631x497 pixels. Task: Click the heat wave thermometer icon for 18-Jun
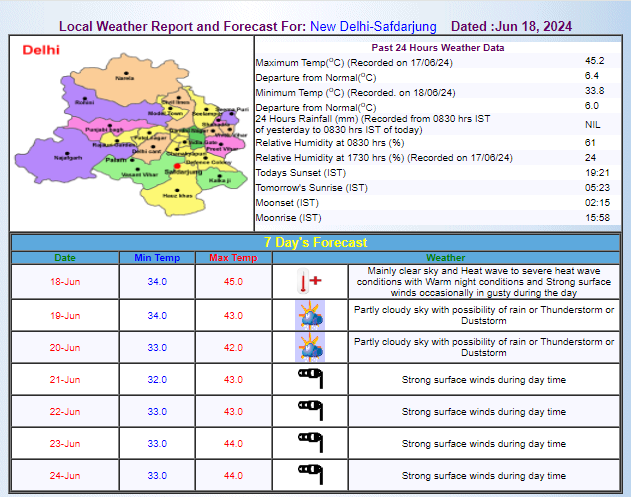coord(310,281)
